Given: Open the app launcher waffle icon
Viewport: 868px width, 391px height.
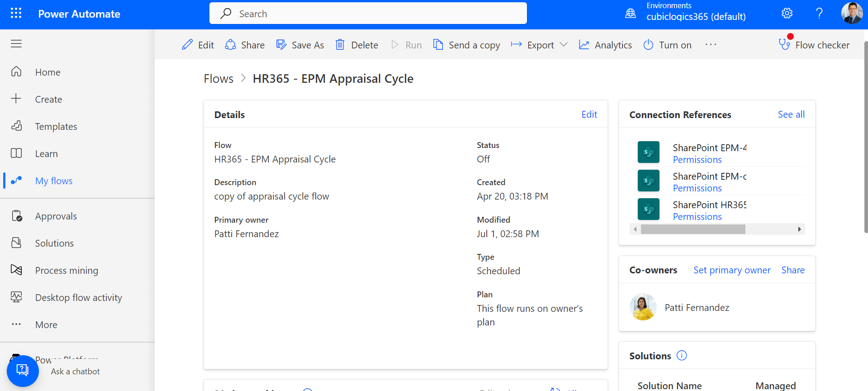Looking at the screenshot, I should 16,13.
